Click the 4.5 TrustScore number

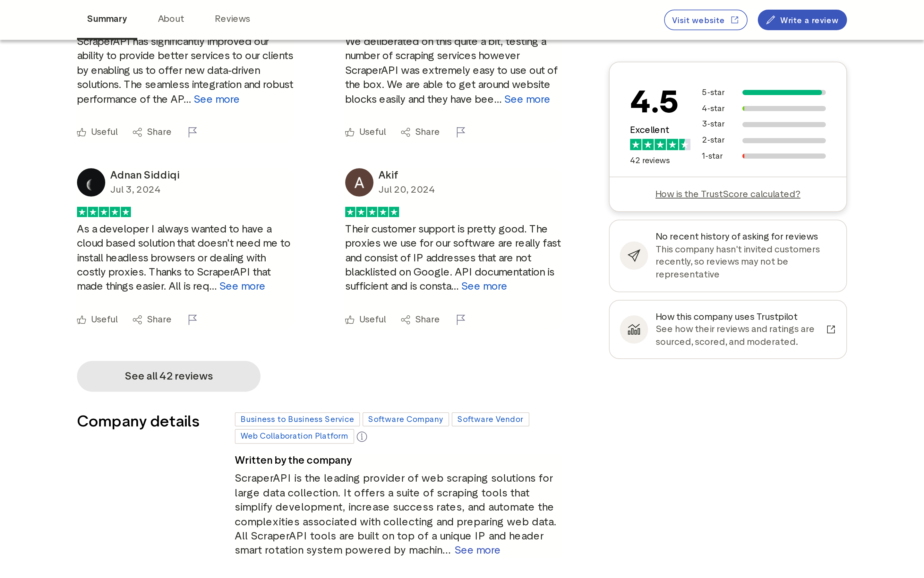click(654, 102)
